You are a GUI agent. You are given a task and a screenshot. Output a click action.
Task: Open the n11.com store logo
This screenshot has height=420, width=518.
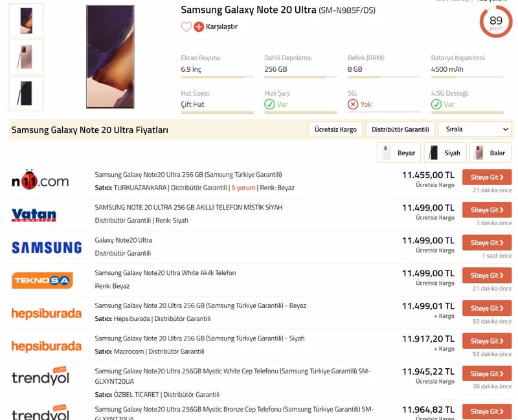point(40,180)
